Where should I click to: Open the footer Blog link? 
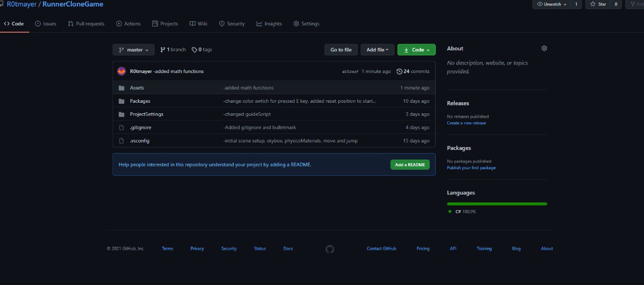(x=516, y=249)
